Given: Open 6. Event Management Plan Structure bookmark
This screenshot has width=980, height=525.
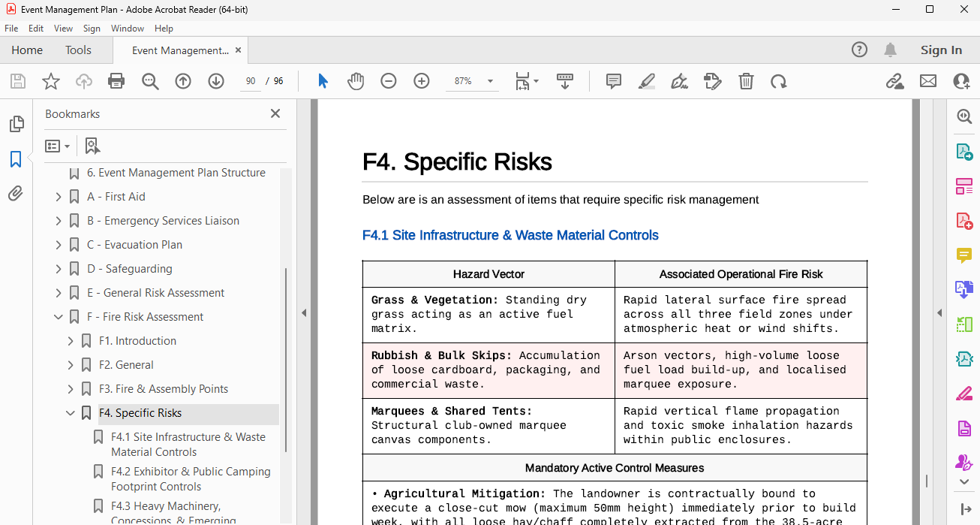Looking at the screenshot, I should pyautogui.click(x=176, y=173).
